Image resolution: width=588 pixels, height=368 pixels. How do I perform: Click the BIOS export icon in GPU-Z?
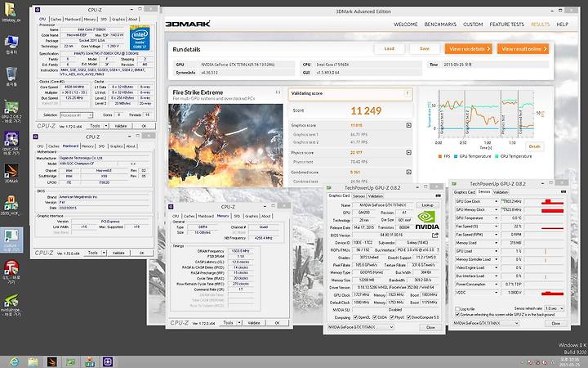(x=435, y=235)
